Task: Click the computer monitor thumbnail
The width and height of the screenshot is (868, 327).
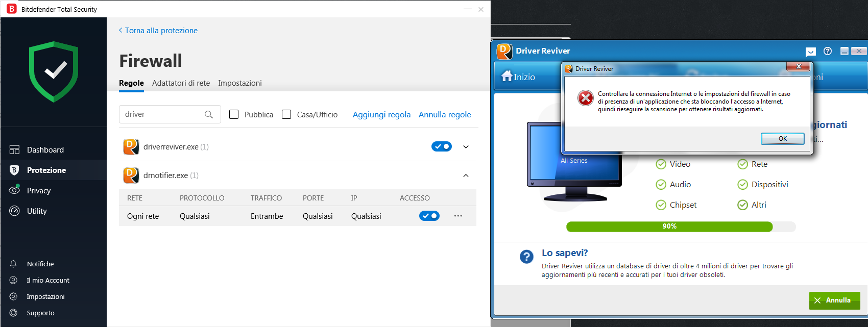Action: click(x=574, y=161)
